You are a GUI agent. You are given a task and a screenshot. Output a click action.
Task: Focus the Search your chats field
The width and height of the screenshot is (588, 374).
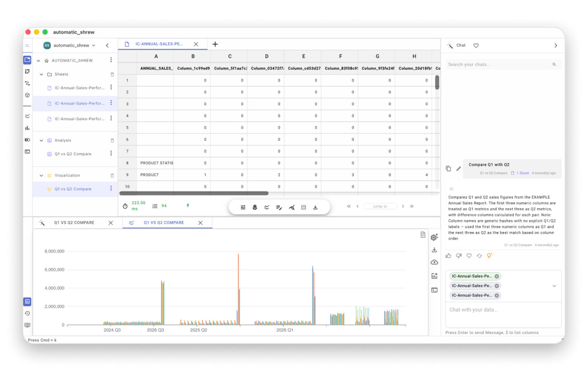503,64
